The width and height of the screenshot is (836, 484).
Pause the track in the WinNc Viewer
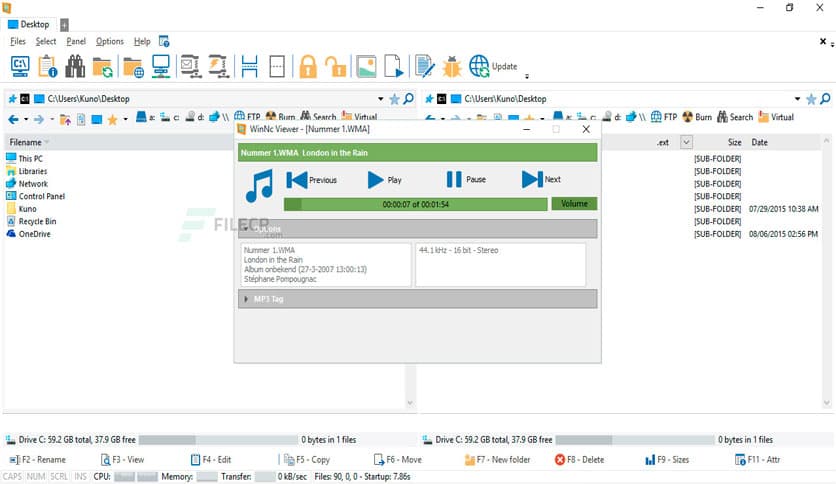(x=465, y=180)
